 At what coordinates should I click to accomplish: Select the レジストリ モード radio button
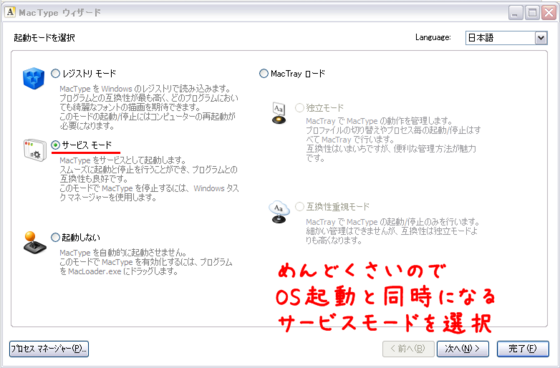(55, 73)
